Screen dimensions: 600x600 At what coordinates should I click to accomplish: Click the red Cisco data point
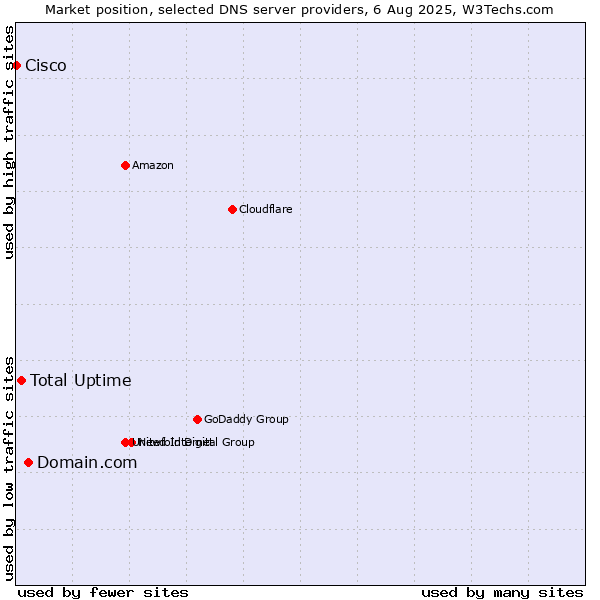(16, 65)
